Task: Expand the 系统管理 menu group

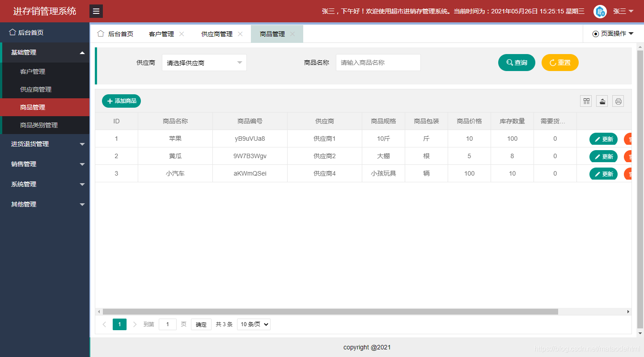Action: click(45, 184)
